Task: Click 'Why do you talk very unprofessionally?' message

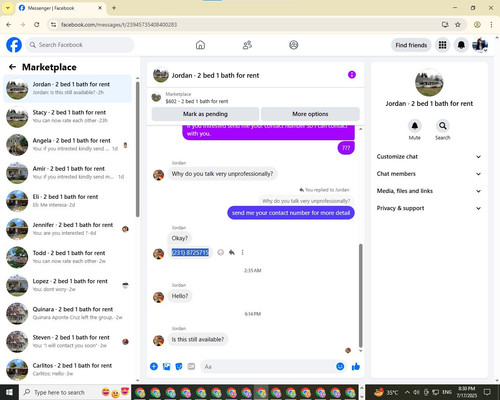Action: 222,174
